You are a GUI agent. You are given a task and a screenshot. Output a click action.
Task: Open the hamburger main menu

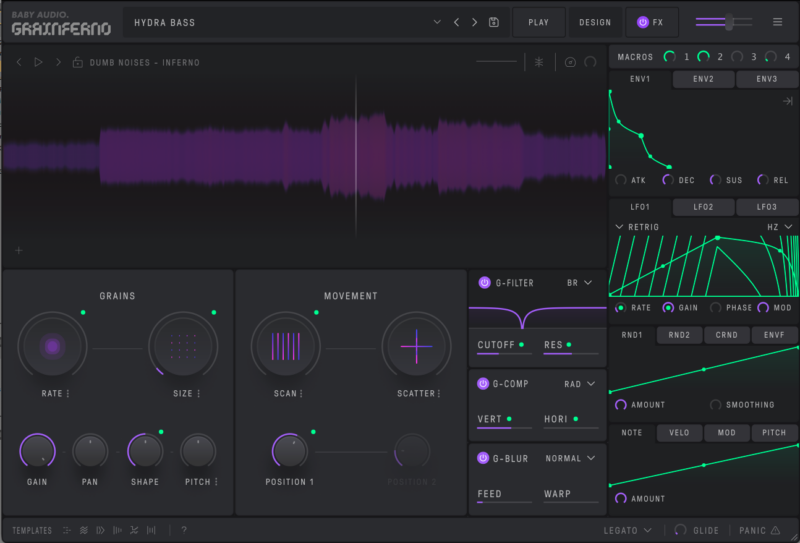point(777,22)
